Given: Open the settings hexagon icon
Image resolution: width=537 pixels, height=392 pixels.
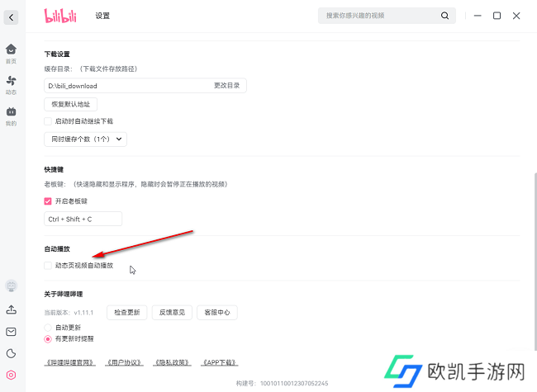Looking at the screenshot, I should [x=11, y=375].
